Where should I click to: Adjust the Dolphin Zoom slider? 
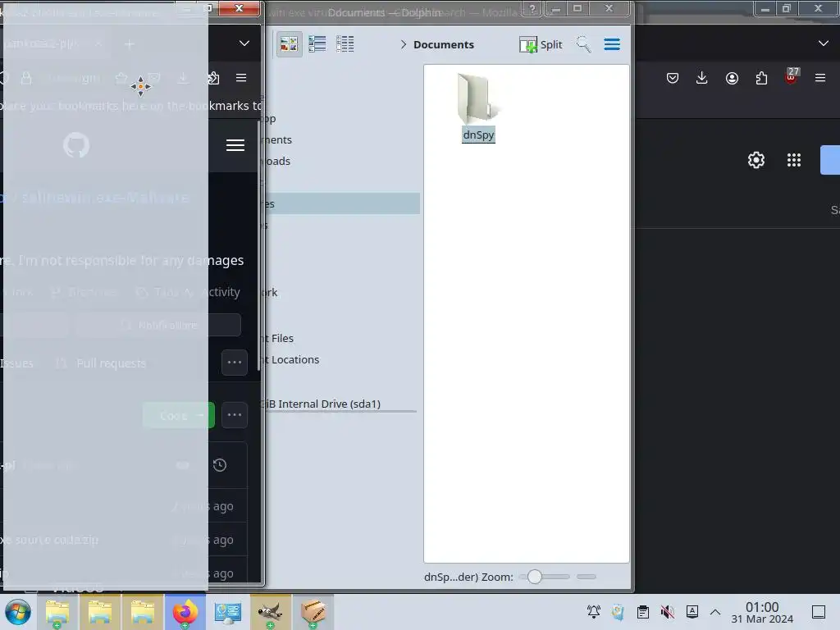[x=544, y=577]
